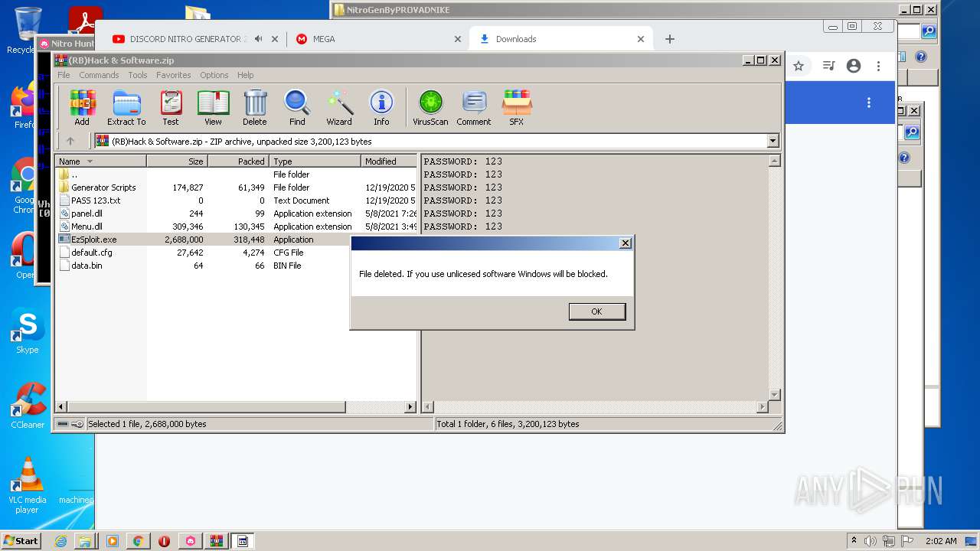980x551 pixels.
Task: Show hidden system tray icons
Action: point(854,541)
